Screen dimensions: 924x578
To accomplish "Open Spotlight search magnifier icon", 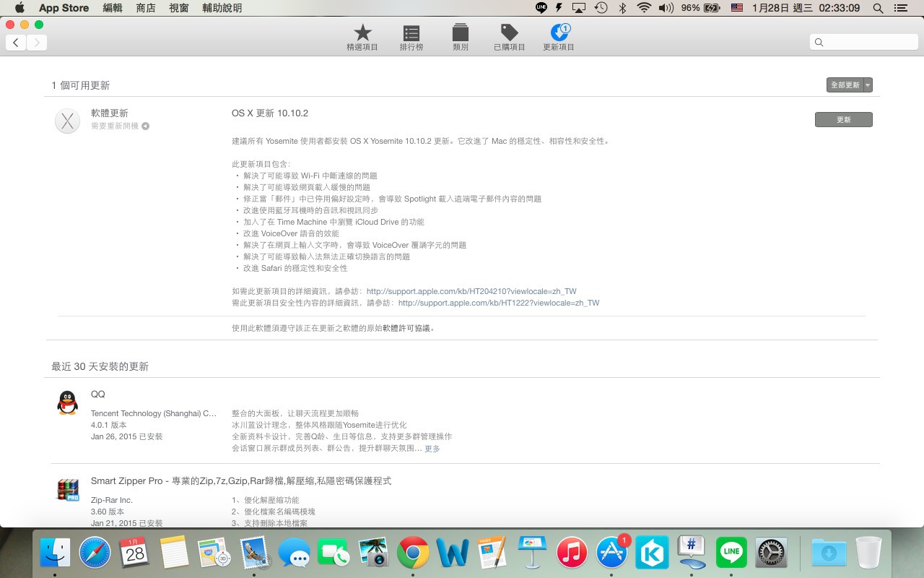I will click(878, 8).
